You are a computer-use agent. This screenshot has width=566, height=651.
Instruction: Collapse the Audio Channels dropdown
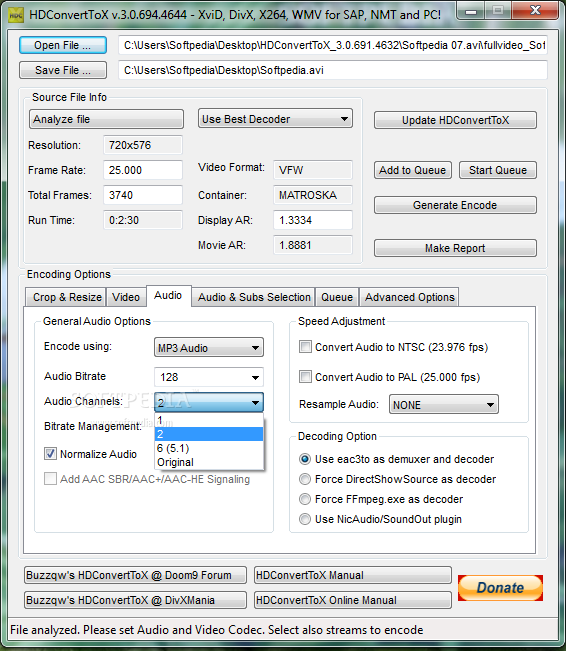tap(209, 402)
